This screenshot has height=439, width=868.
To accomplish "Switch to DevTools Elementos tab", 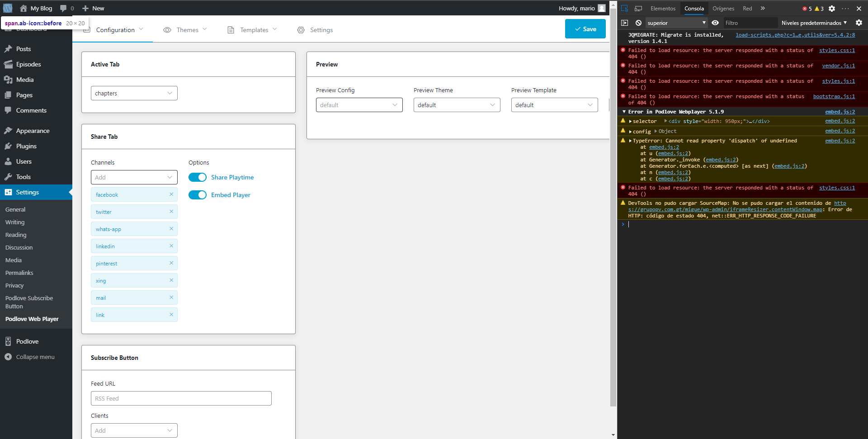I will (663, 8).
